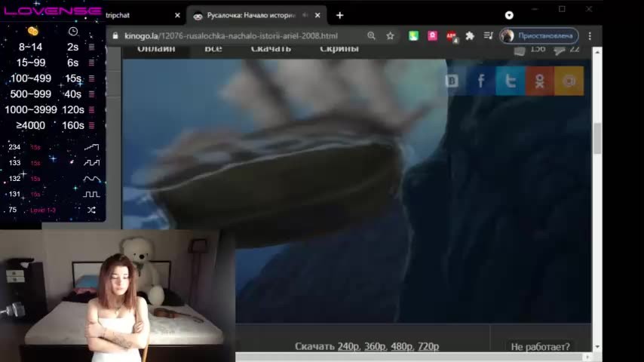Select the 133 pulse pattern icon
Image resolution: width=644 pixels, height=362 pixels.
click(91, 163)
